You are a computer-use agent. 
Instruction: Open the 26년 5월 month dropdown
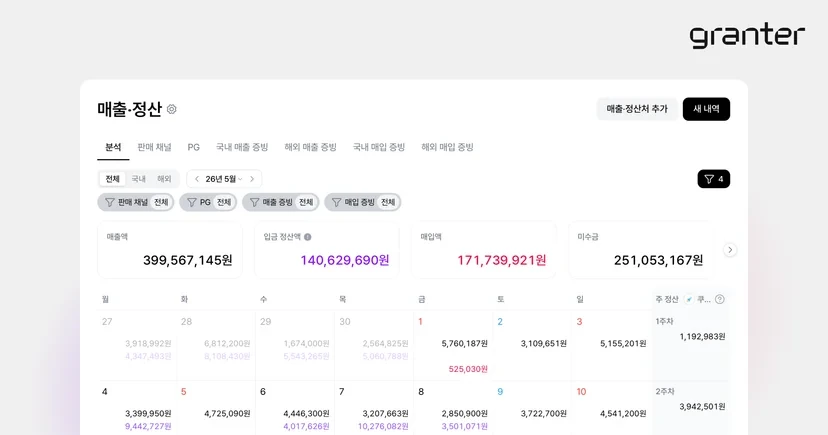(x=224, y=179)
